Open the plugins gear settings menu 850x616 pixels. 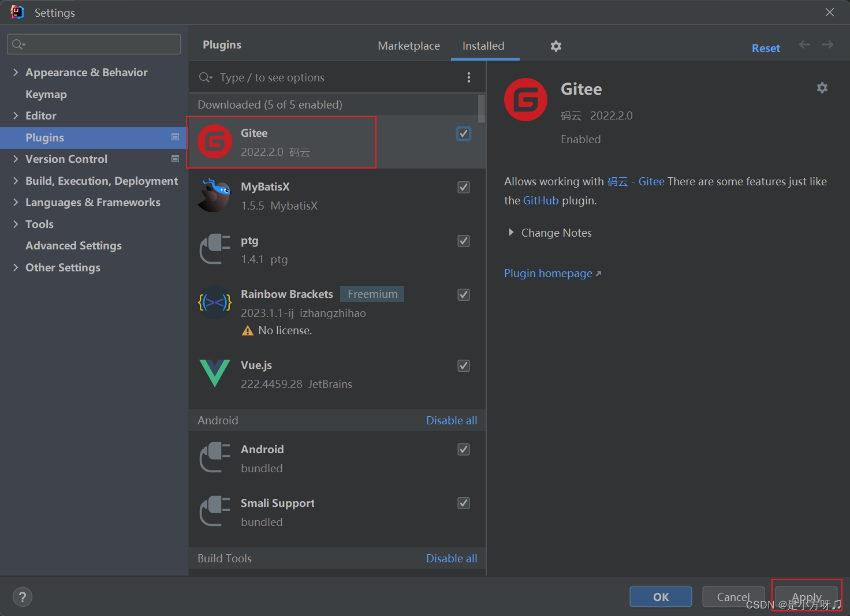click(556, 46)
